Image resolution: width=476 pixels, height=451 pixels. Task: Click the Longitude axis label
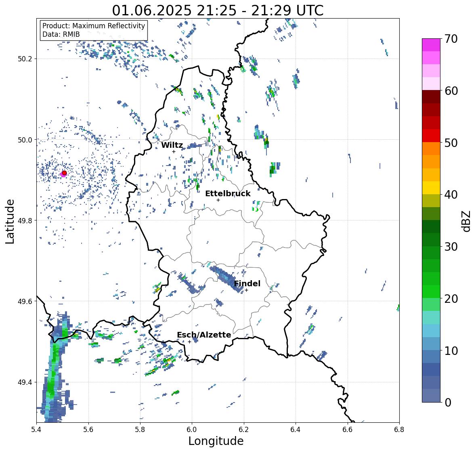[x=216, y=441]
